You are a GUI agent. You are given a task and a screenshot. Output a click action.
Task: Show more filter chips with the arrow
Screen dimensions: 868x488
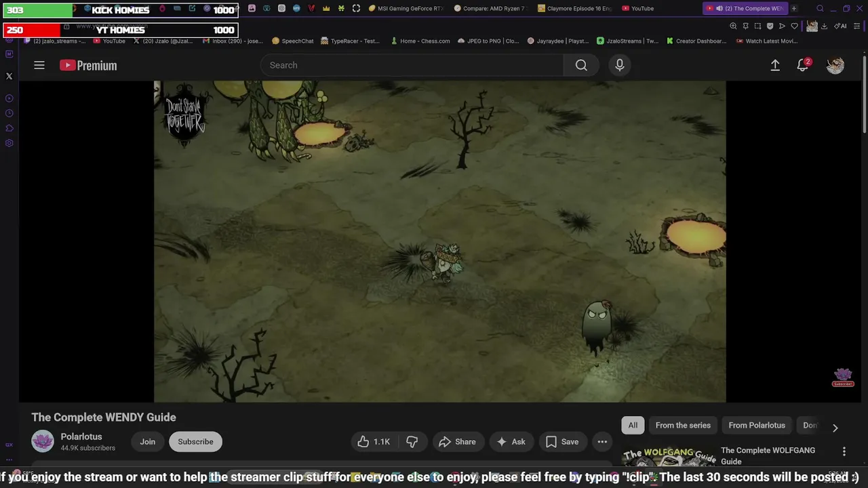[x=835, y=428]
